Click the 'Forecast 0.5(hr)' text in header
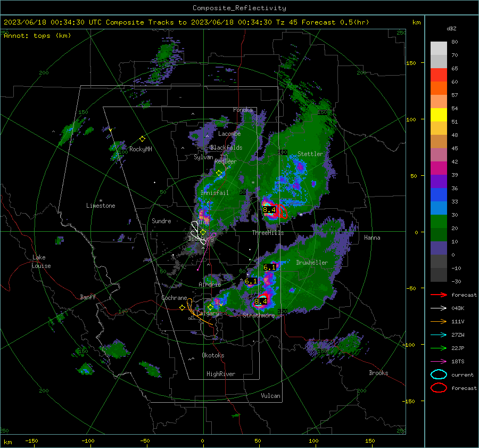Image resolution: width=479 pixels, height=448 pixels. pos(335,22)
